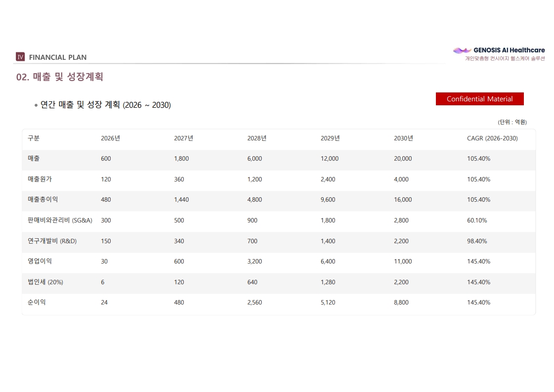Click the 영업이익 CAGR value 145.40%
The height and width of the screenshot is (392, 554).
coord(478,261)
